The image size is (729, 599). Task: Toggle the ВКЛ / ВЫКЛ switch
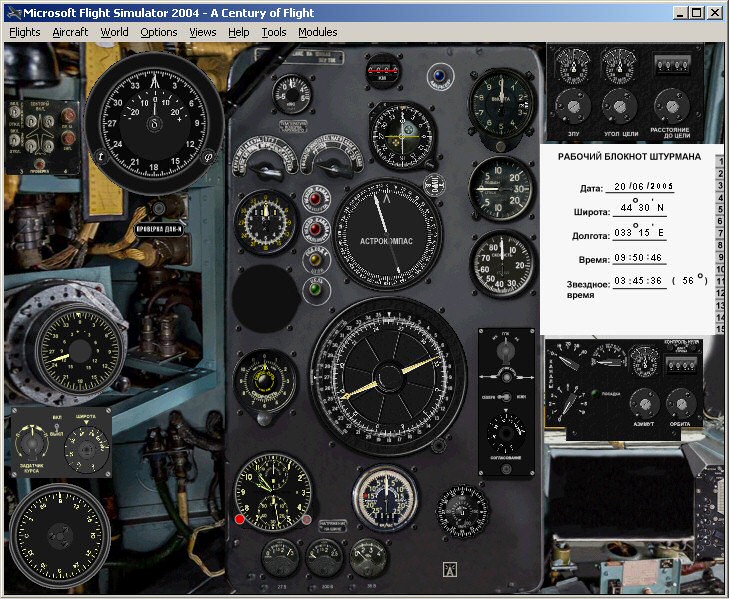57,428
